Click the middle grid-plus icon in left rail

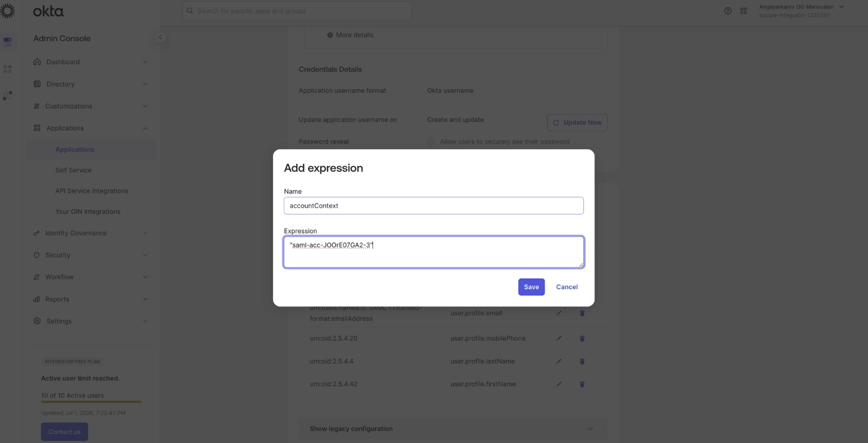pos(7,69)
